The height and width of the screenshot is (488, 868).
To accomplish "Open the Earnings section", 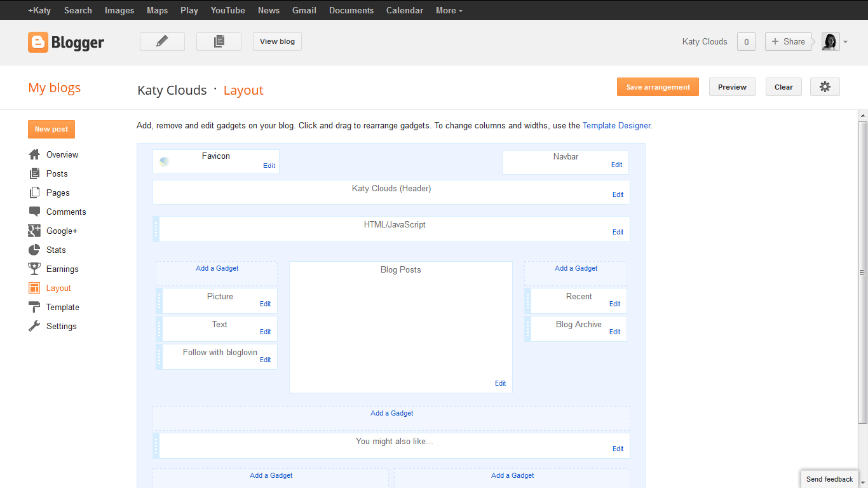I will (62, 269).
